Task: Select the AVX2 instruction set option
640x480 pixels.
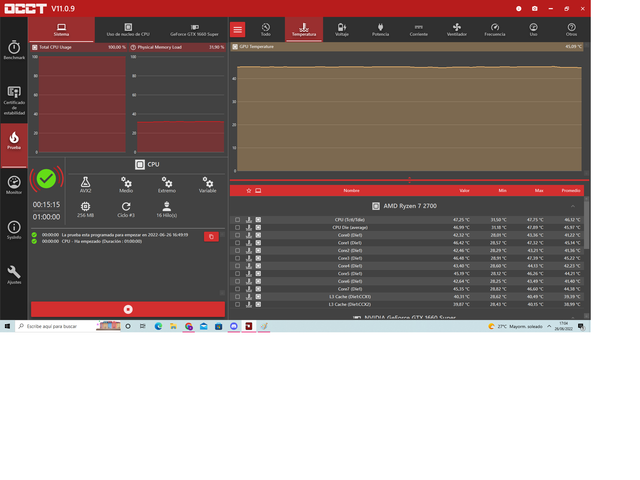Action: coord(85,184)
